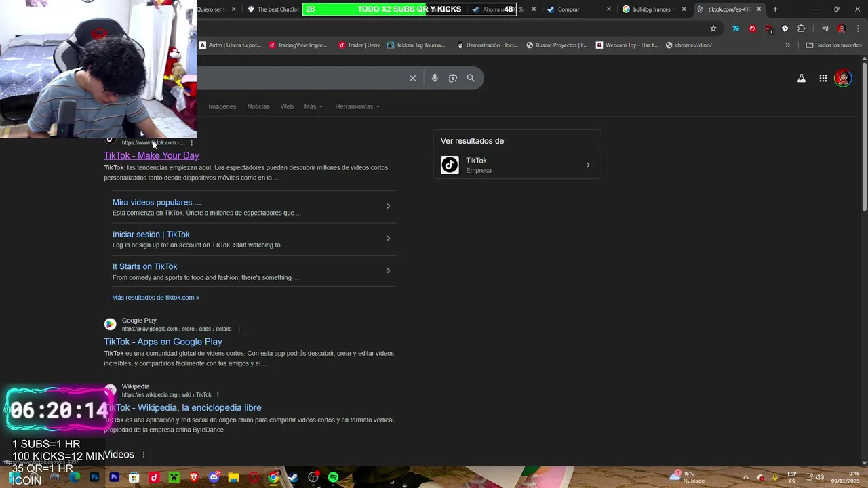Open Todos los favoritos bookmarks folder
The image size is (868, 488).
click(833, 45)
